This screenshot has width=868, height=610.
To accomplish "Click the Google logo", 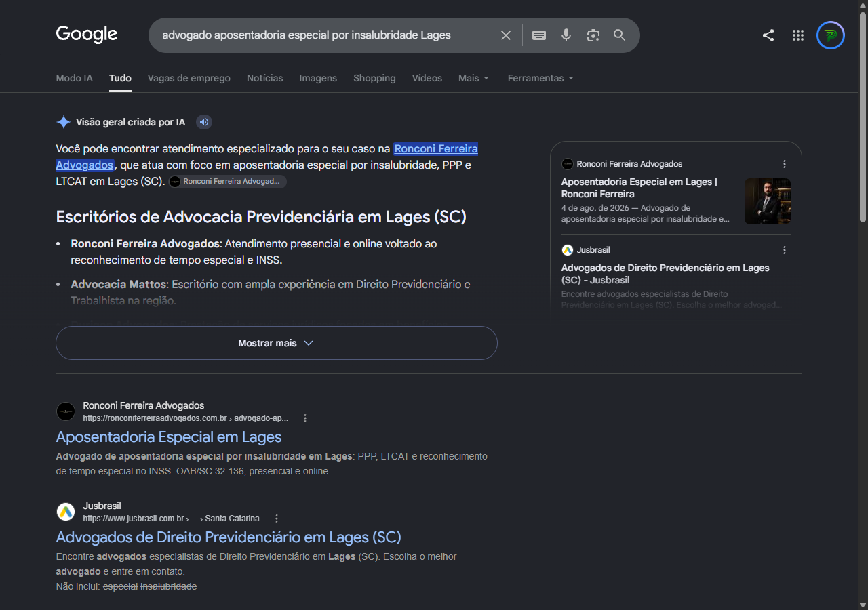I will pyautogui.click(x=87, y=34).
